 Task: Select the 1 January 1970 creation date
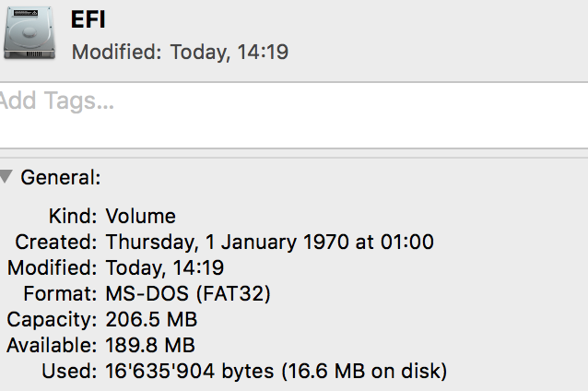click(x=269, y=243)
